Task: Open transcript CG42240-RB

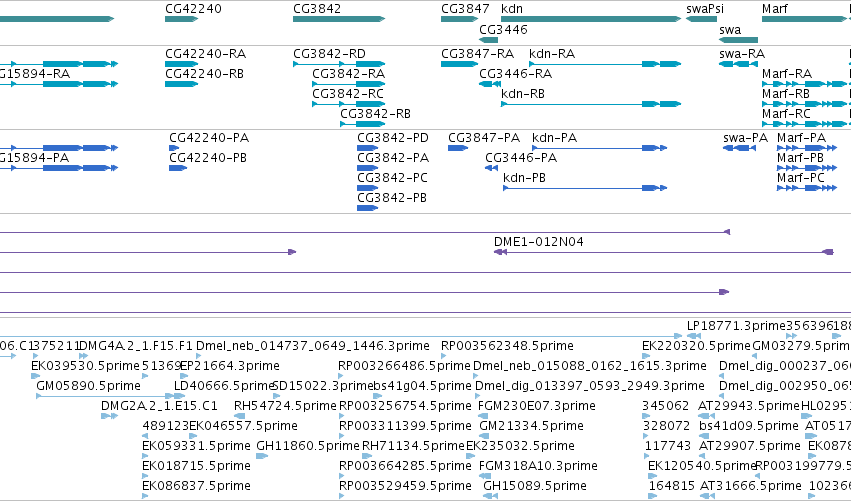Action: coord(205,74)
